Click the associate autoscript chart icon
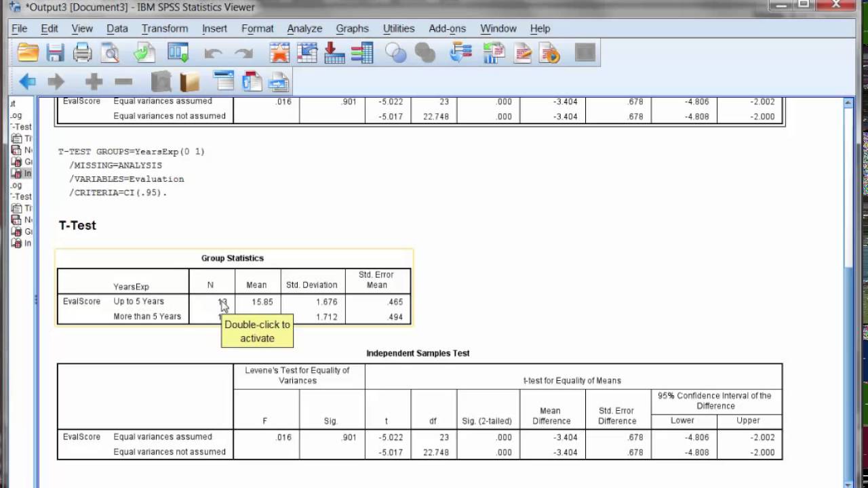 click(494, 53)
